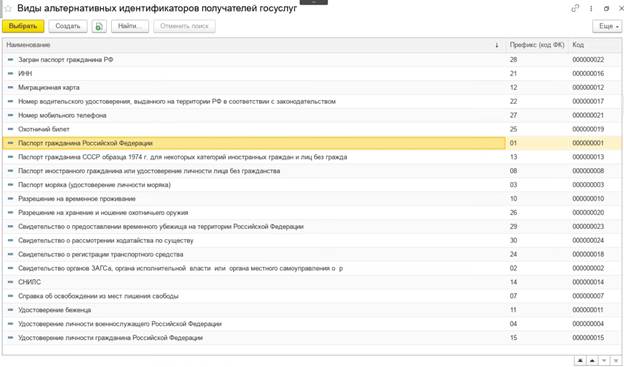Select Разрешение на хранение и ношение оружия row

tap(312, 213)
